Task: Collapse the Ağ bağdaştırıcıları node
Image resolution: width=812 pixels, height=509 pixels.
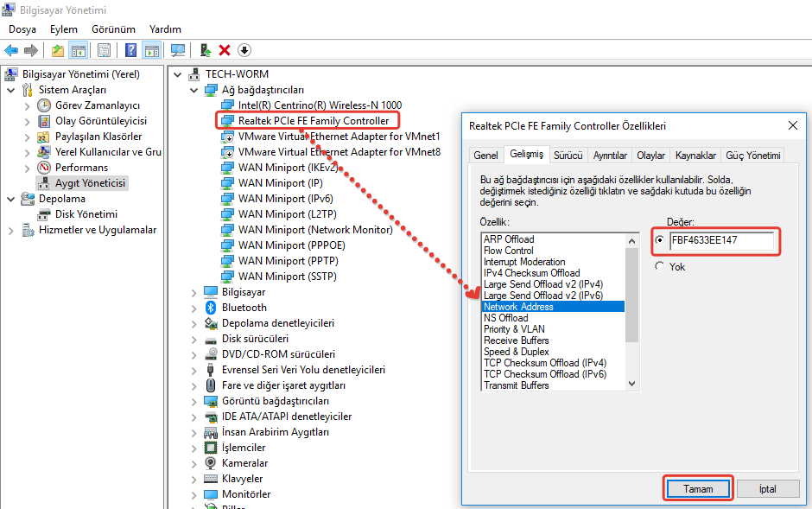Action: (194, 90)
